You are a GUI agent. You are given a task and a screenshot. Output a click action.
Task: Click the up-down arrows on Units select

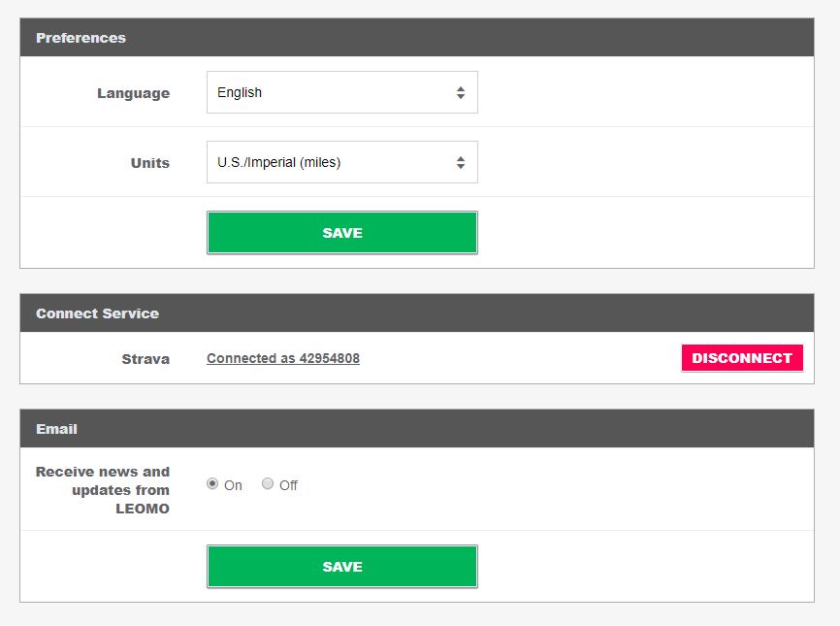[x=461, y=163]
